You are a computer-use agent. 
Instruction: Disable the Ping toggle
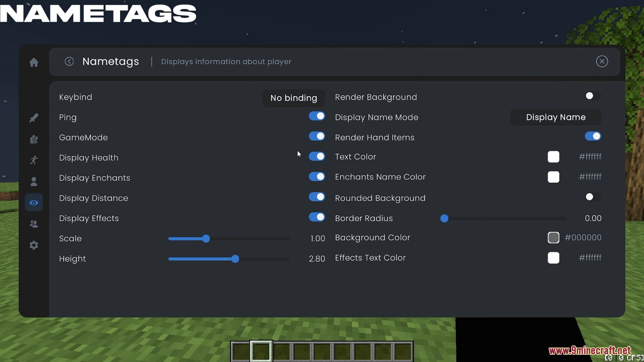coord(317,116)
